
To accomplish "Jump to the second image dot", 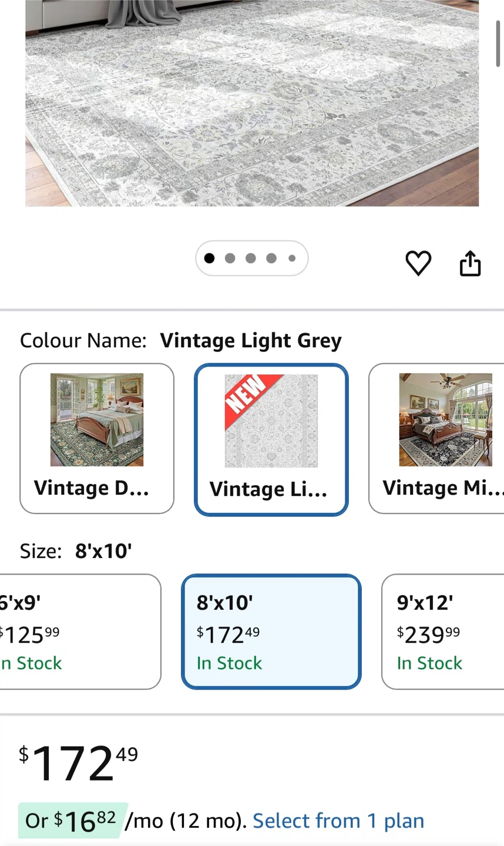I will point(230,258).
